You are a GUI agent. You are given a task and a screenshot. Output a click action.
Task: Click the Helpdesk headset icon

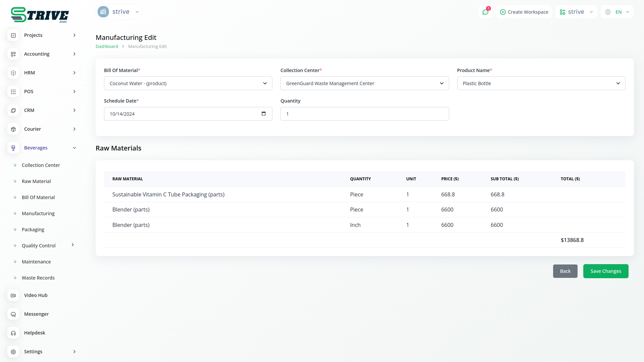click(13, 333)
